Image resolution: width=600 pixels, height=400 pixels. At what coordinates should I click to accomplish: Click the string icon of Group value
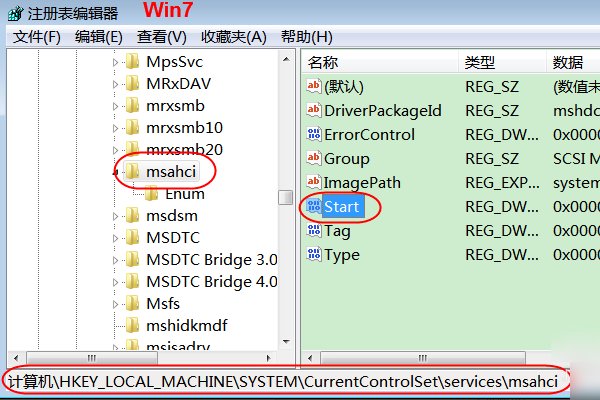314,158
